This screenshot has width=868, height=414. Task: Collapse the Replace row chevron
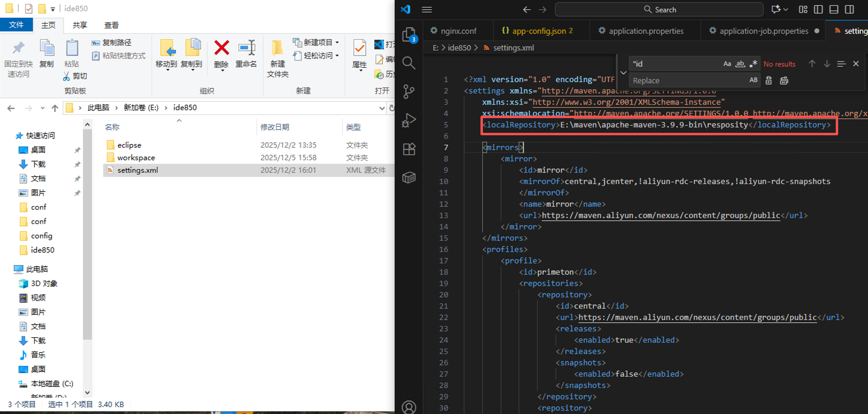pyautogui.click(x=623, y=72)
